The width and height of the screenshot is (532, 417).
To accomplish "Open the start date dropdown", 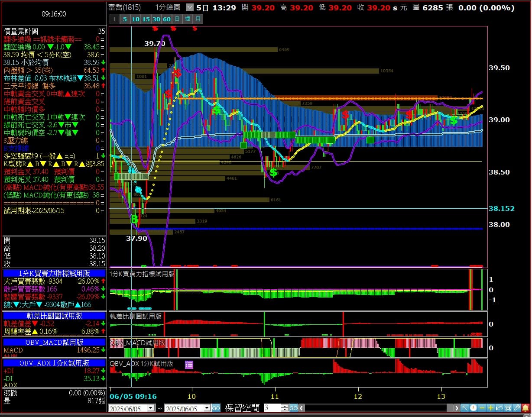I will pyautogui.click(x=151, y=408).
